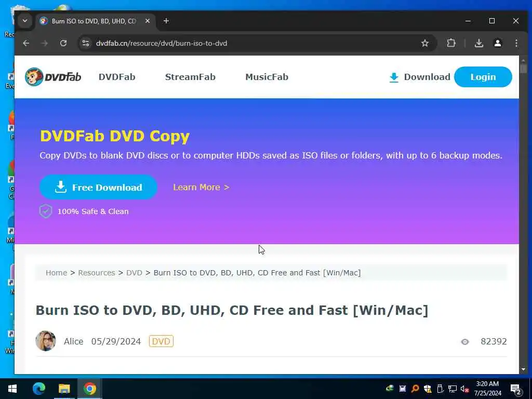
Task: Open the Windows Start menu
Action: pyautogui.click(x=12, y=389)
